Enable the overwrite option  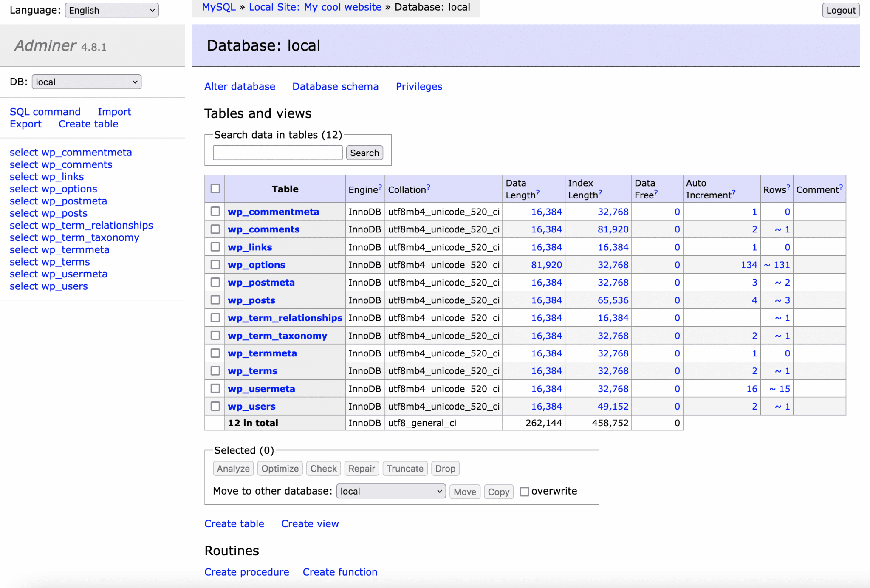click(x=525, y=492)
